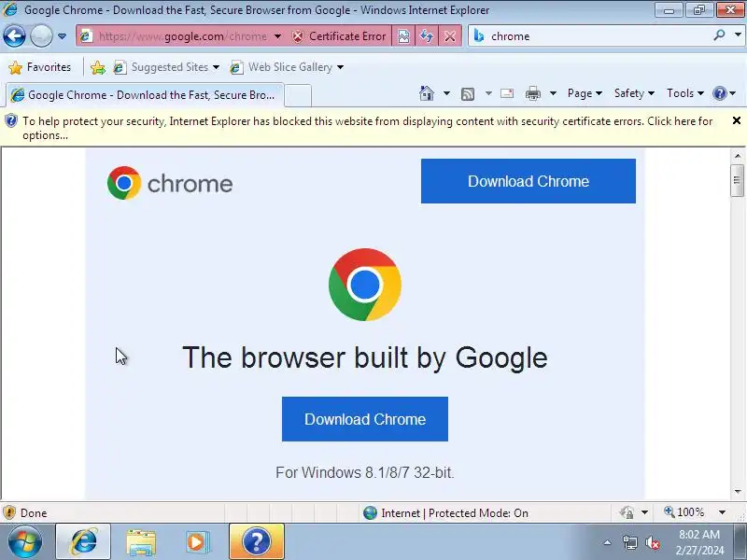Refresh the page with the Refresh icon
This screenshot has height=560, width=747.
pos(427,36)
